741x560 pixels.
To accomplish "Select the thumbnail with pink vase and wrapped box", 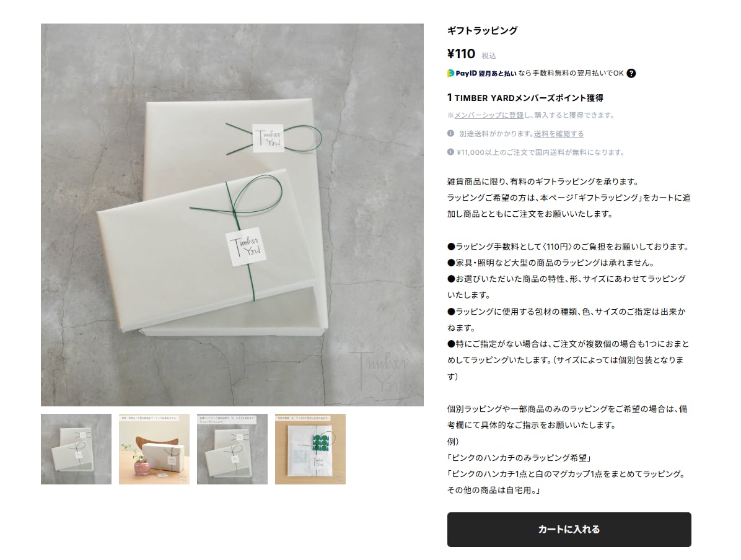I will click(x=154, y=449).
